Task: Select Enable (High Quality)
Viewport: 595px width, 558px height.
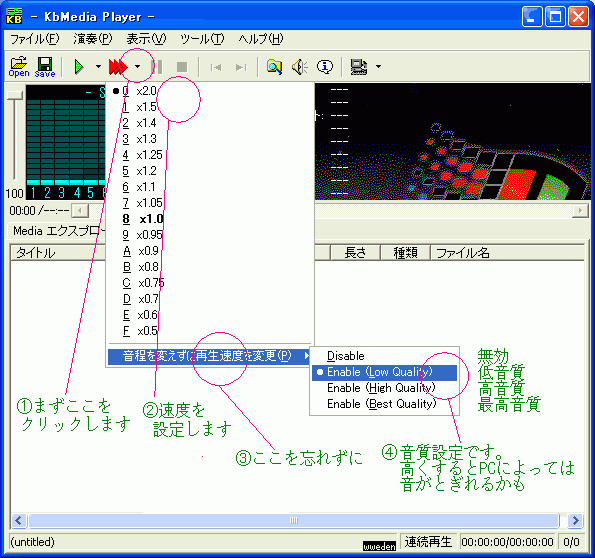Action: (x=384, y=388)
